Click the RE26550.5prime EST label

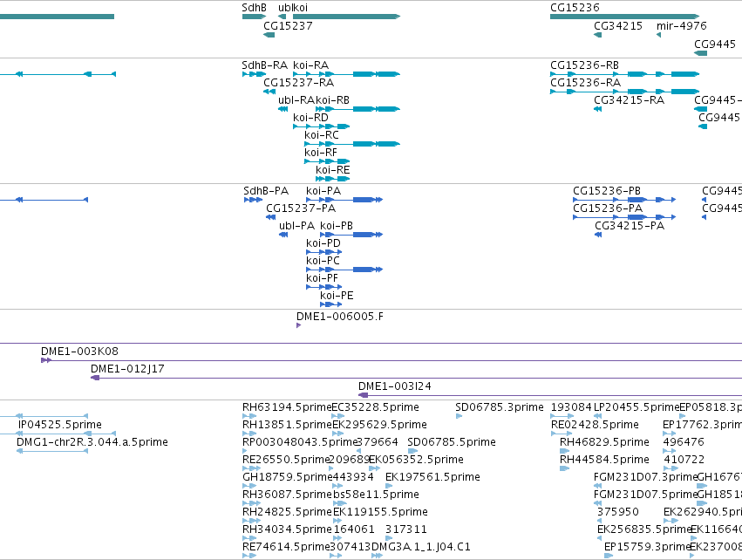286,460
